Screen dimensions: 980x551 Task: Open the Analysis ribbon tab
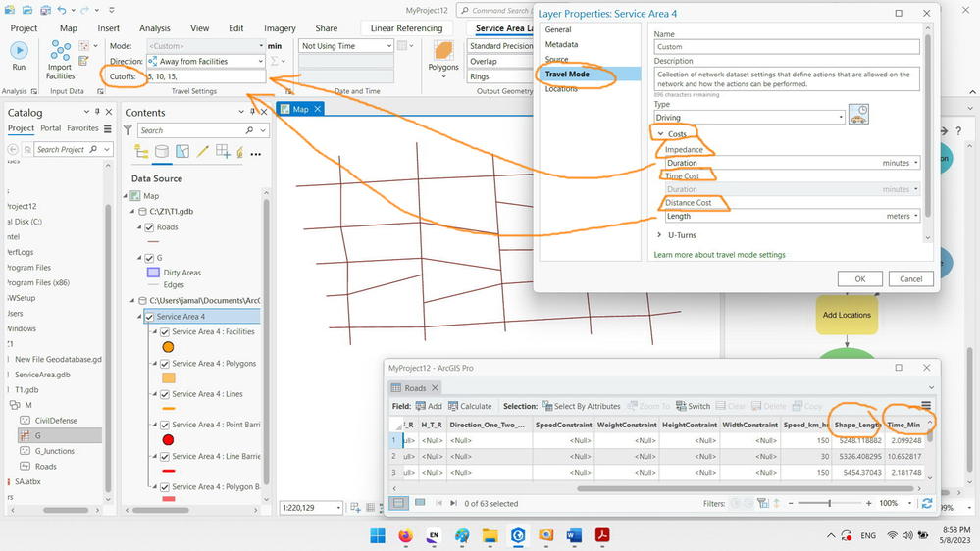click(x=154, y=28)
